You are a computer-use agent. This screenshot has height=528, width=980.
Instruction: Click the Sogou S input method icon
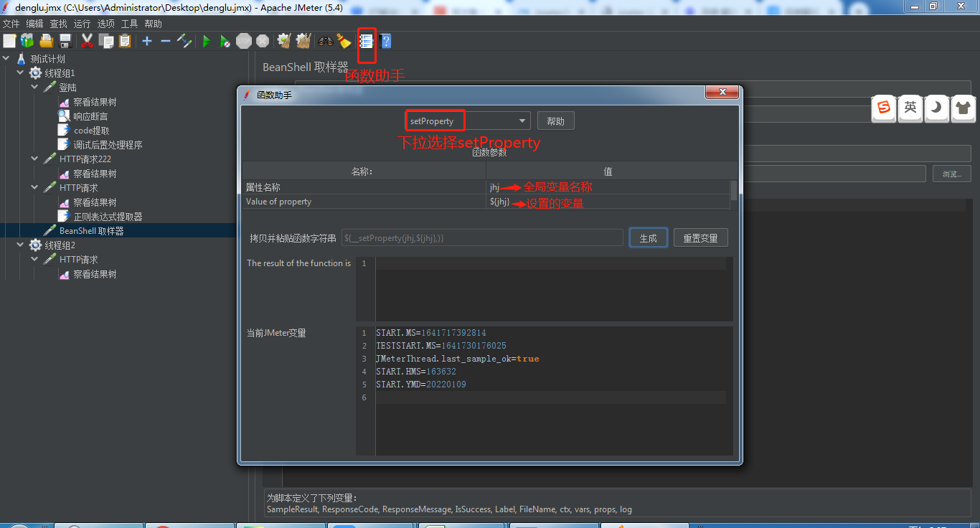click(884, 108)
